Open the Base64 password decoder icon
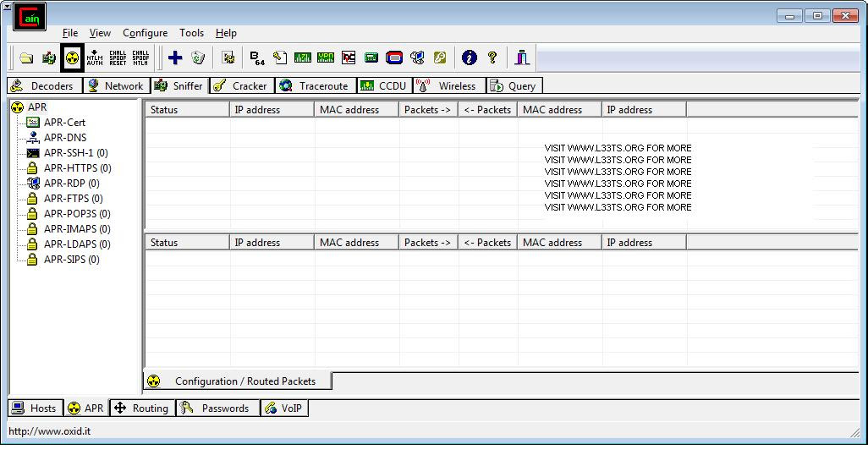Screen dimensions: 868x455 (257, 58)
